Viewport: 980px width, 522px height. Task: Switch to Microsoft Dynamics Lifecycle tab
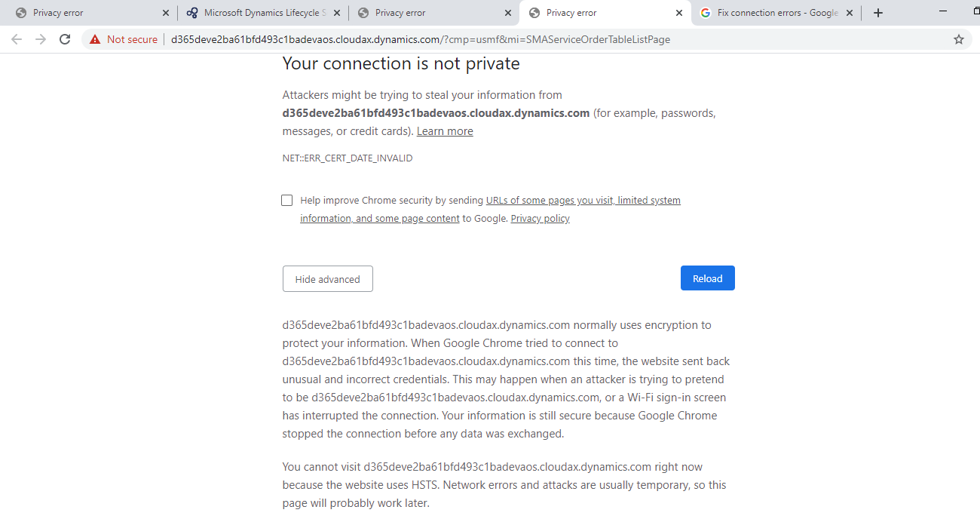[256, 13]
